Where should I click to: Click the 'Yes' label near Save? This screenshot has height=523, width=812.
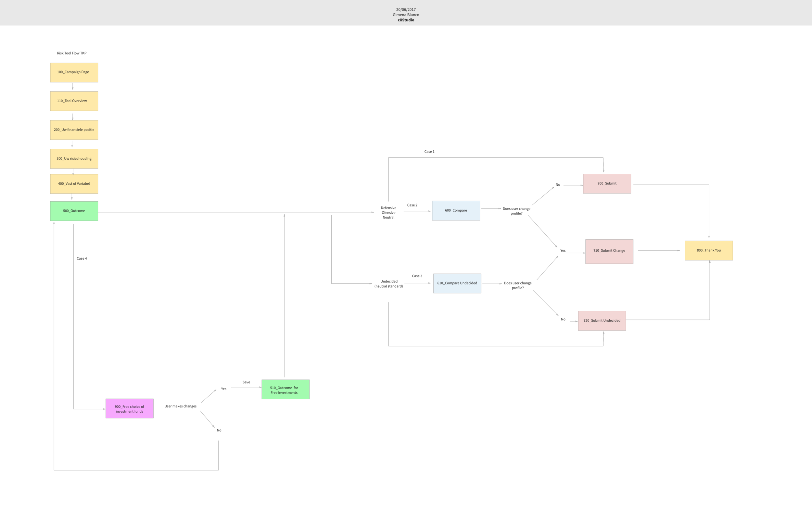pyautogui.click(x=223, y=389)
